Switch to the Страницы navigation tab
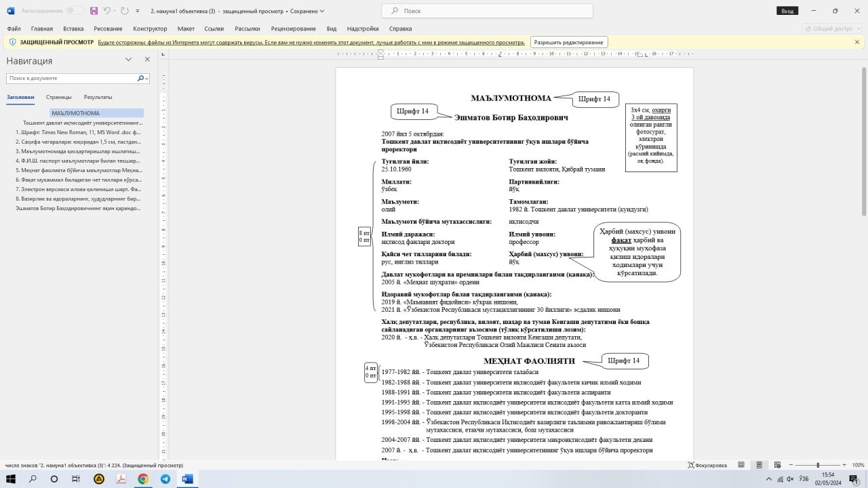The width and height of the screenshot is (868, 488). (x=59, y=97)
